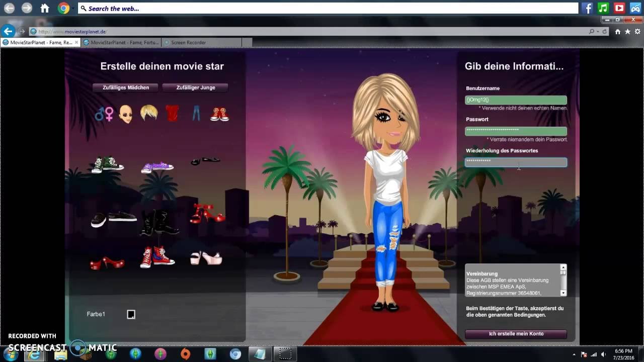Open the Chrome icon on taskbar
Image resolution: width=644 pixels, height=362 pixels.
point(235,354)
